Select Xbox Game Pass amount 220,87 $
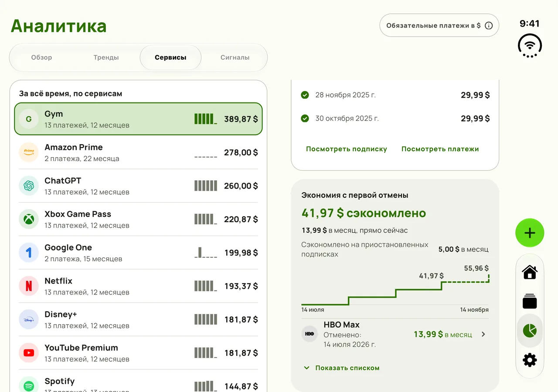Viewport: 558px width, 392px height. [x=241, y=220]
